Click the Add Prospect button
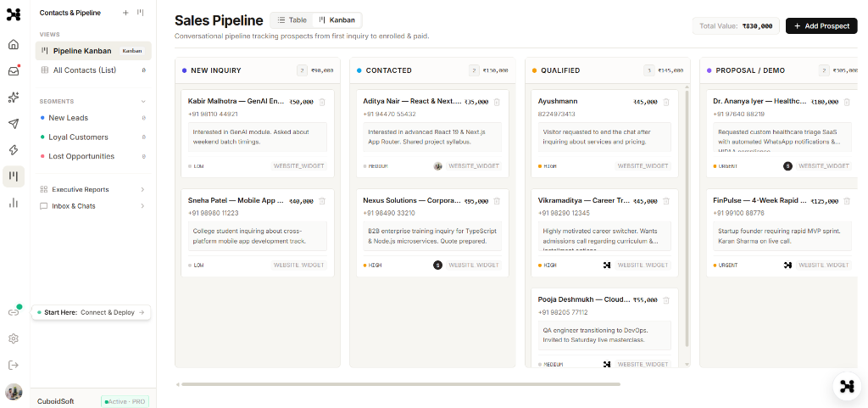 (x=821, y=26)
